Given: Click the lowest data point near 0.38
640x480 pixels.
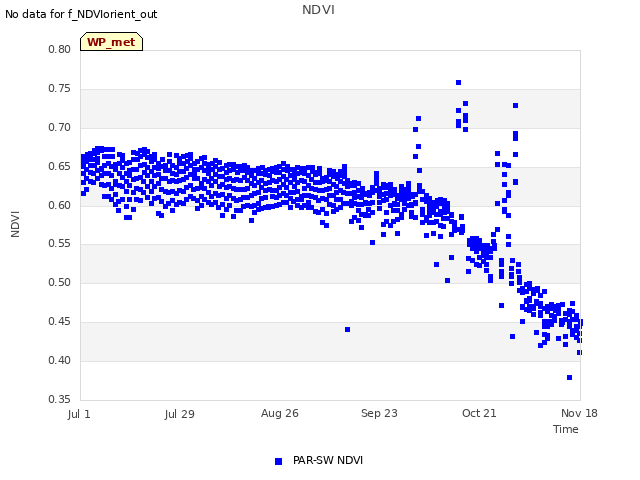Looking at the screenshot, I should click(x=569, y=378).
